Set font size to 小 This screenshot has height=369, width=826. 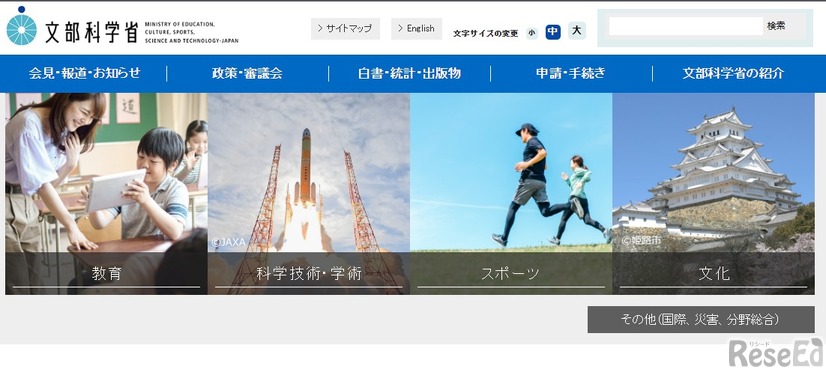pyautogui.click(x=532, y=33)
